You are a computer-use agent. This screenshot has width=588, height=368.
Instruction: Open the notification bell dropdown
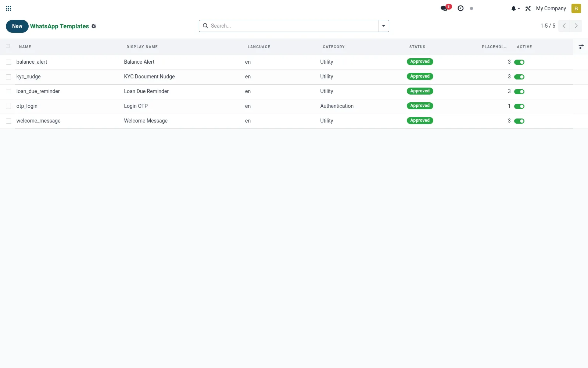click(516, 8)
